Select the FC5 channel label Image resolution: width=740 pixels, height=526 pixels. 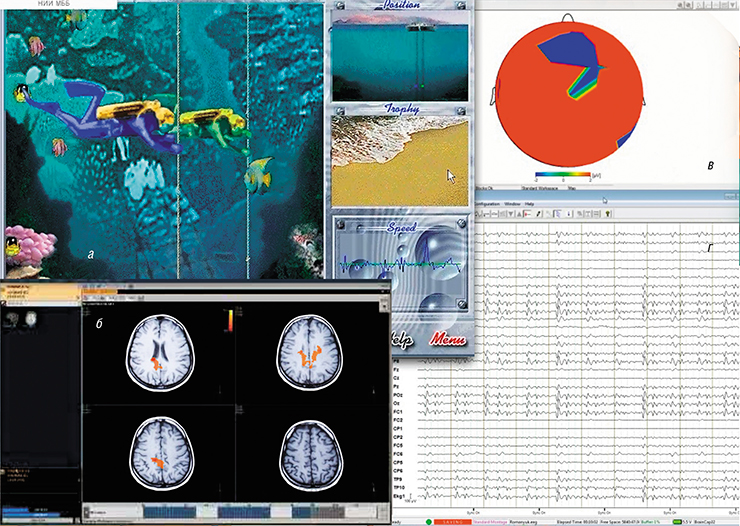[x=398, y=445]
